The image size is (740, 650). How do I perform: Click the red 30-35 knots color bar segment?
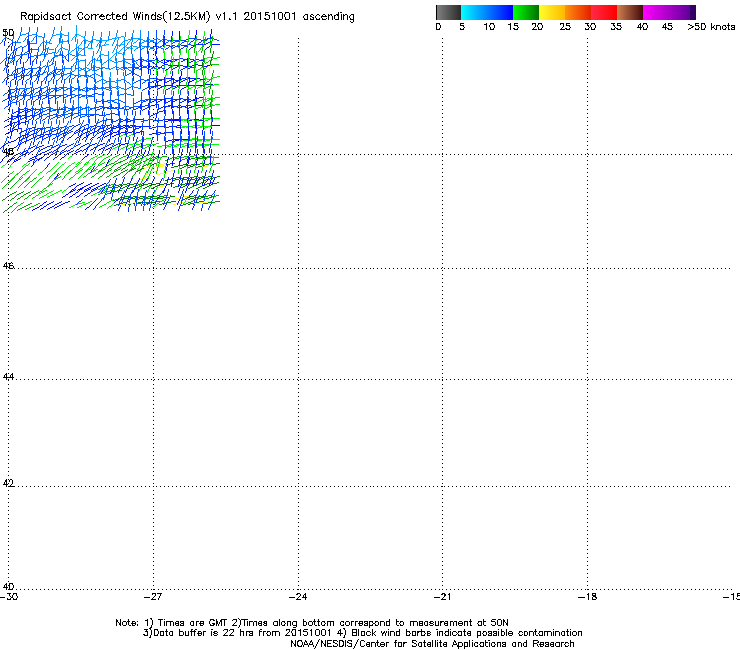click(x=604, y=12)
